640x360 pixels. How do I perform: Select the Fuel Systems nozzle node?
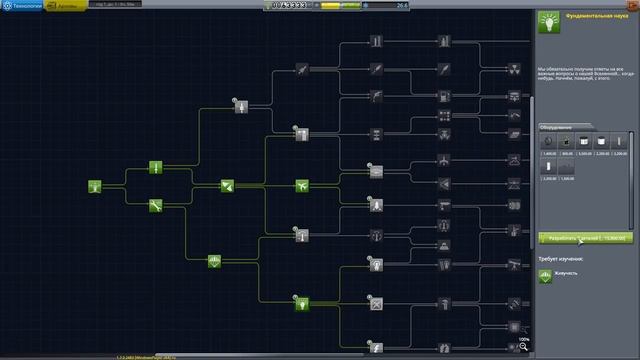click(x=376, y=96)
